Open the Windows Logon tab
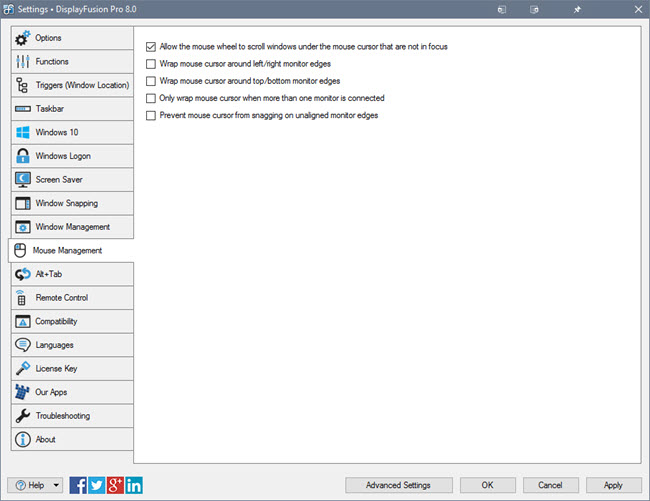Image resolution: width=650 pixels, height=501 pixels. [x=72, y=156]
